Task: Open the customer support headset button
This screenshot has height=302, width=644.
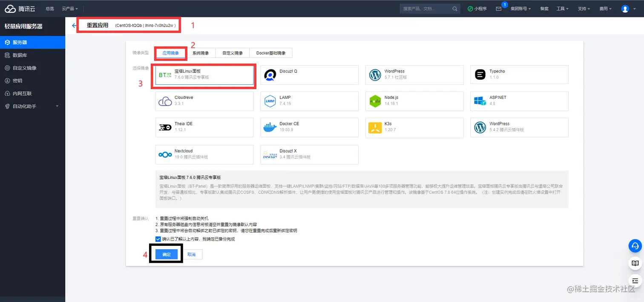Action: 635,246
